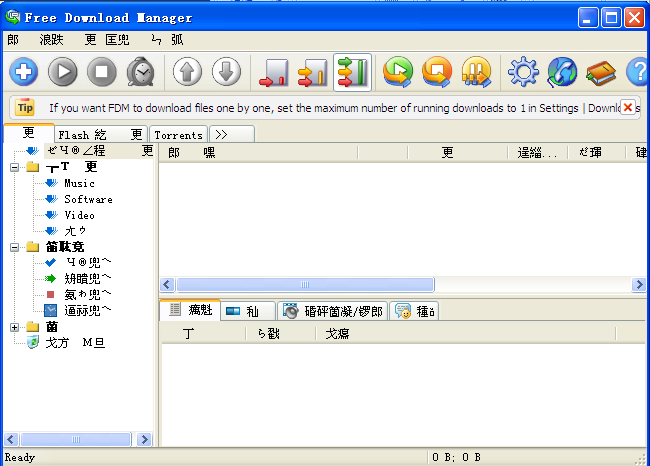Click the yellow Tip icon

pyautogui.click(x=25, y=108)
